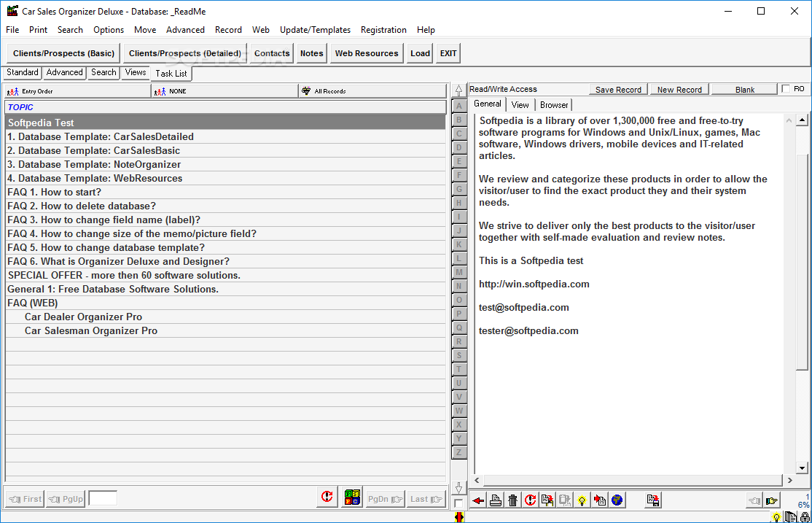Click the vertical scrollbar down arrow in memo
The width and height of the screenshot is (812, 523).
(x=803, y=468)
